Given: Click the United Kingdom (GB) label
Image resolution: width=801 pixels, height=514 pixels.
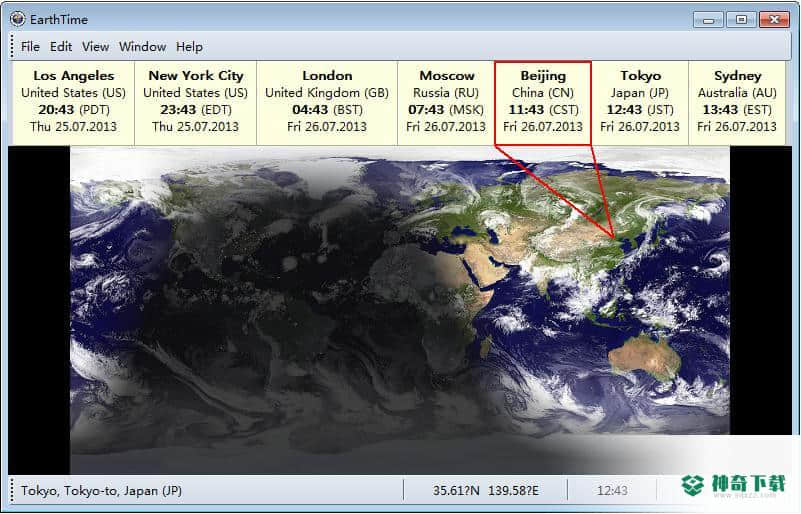Looking at the screenshot, I should coord(327,92).
